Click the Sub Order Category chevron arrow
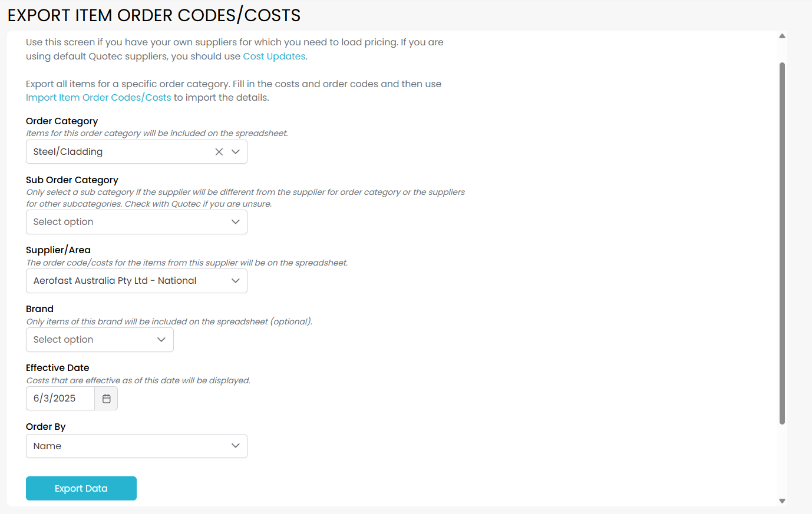 [x=236, y=222]
